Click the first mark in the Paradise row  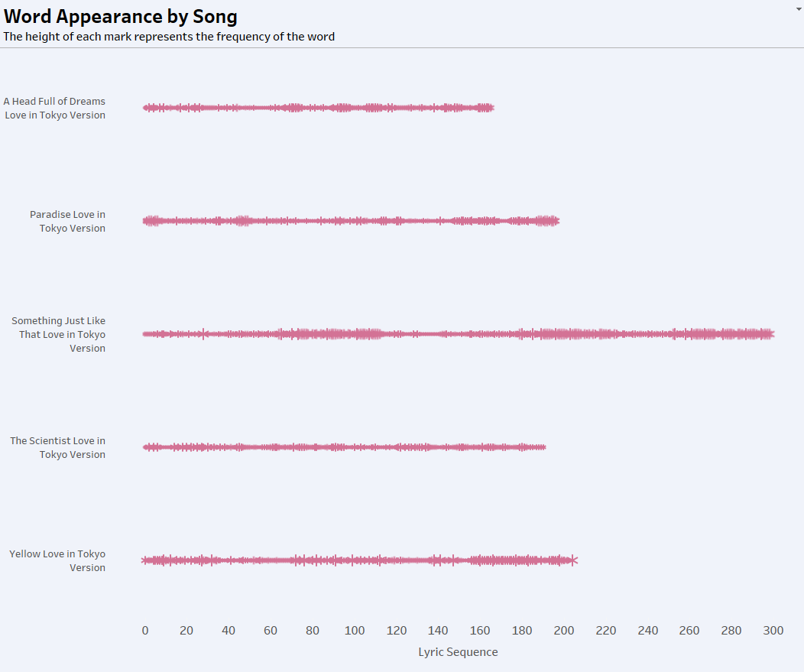146,221
